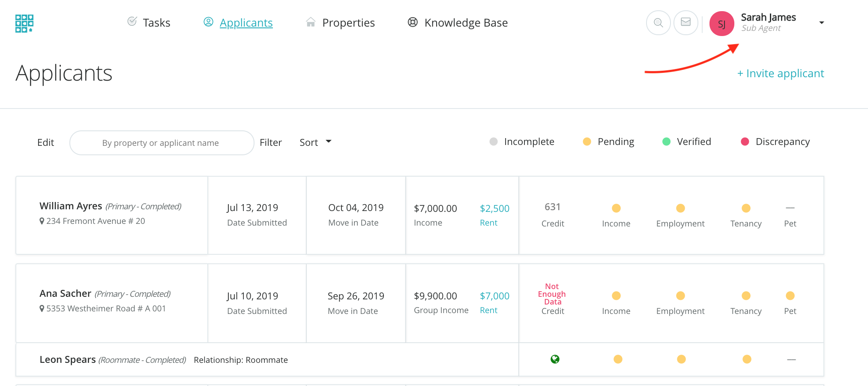868x386 pixels.
Task: Click Ana Sacher's Pet status dot
Action: coord(790,296)
